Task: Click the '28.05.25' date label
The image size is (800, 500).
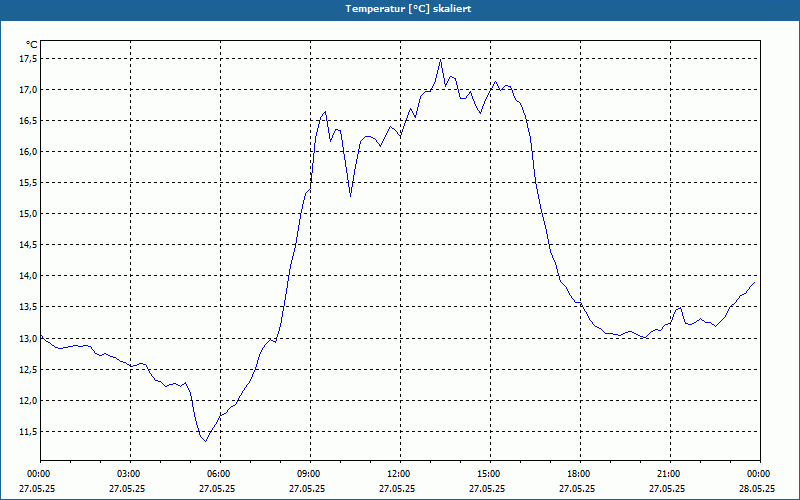Action: 758,488
